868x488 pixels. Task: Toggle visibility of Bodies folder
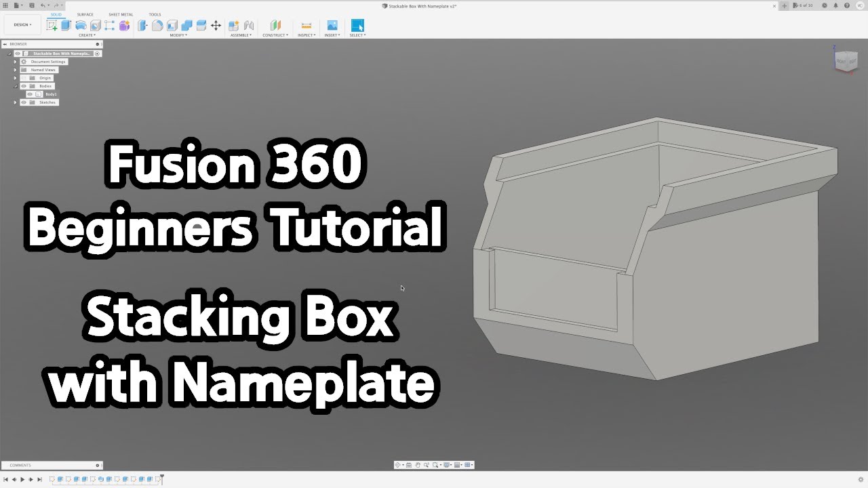[24, 86]
